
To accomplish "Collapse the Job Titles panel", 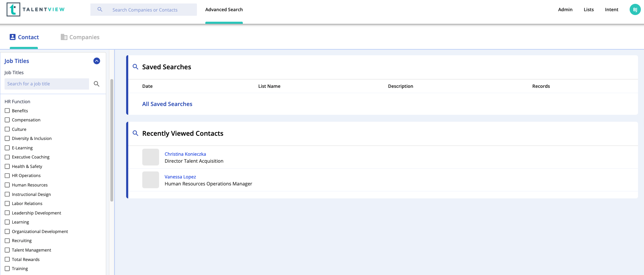I will [97, 61].
